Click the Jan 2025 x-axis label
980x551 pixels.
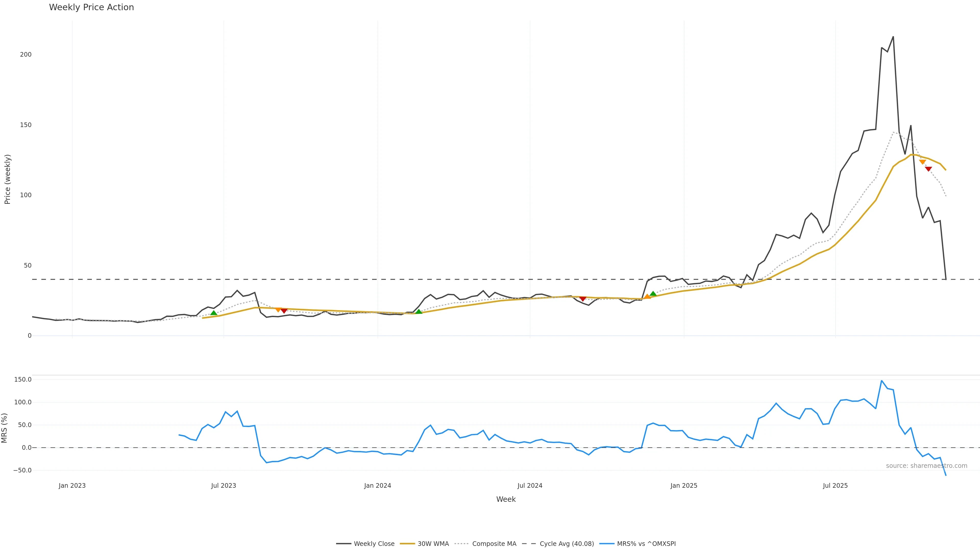(x=684, y=486)
